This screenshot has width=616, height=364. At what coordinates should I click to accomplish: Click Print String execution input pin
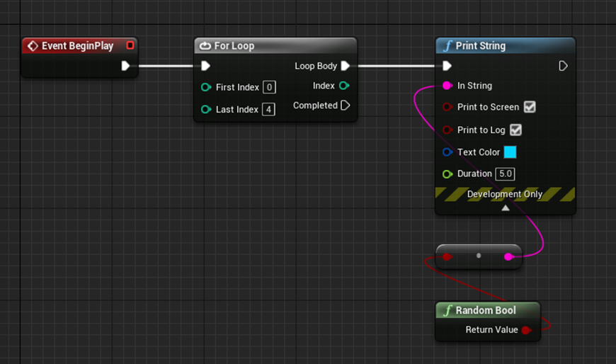click(447, 66)
